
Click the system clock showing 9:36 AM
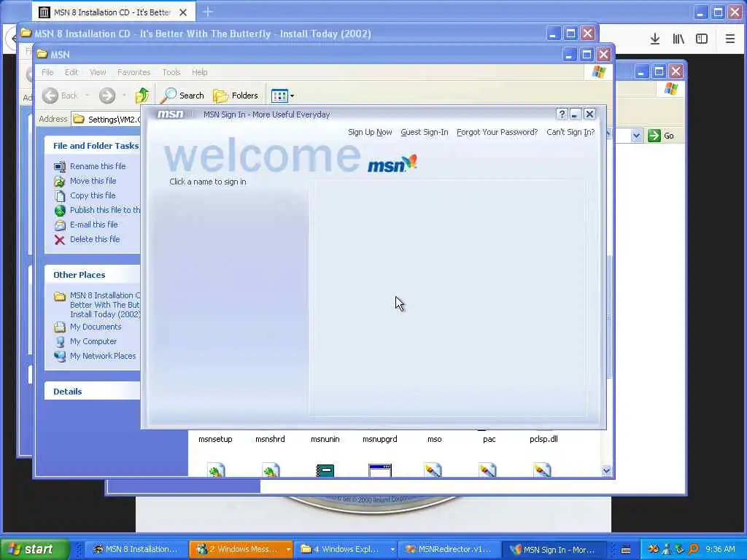(720, 550)
